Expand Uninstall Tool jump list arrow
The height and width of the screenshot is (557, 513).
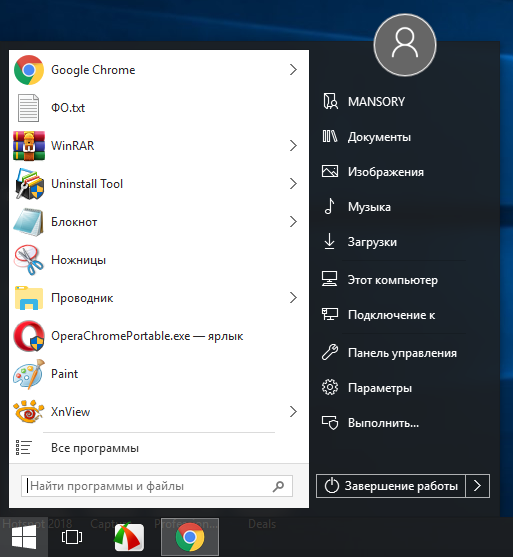click(293, 184)
